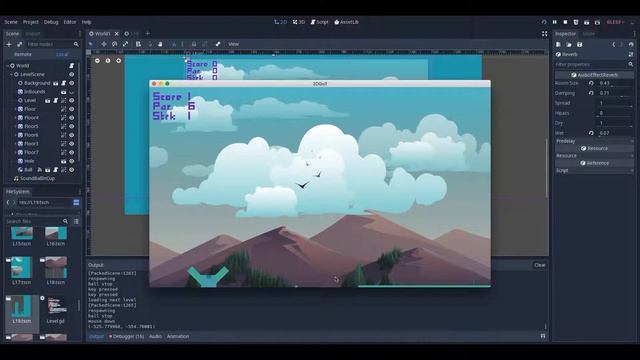Expand the Floor4 node
640x360 pixels.
(x=16, y=118)
